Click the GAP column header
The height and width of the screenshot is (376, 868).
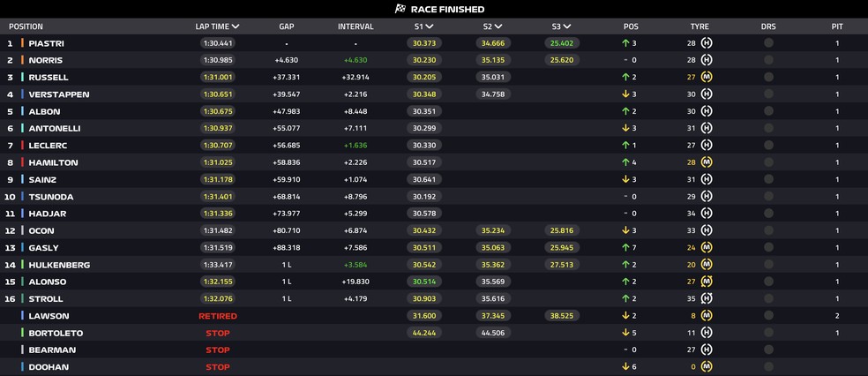click(x=286, y=26)
